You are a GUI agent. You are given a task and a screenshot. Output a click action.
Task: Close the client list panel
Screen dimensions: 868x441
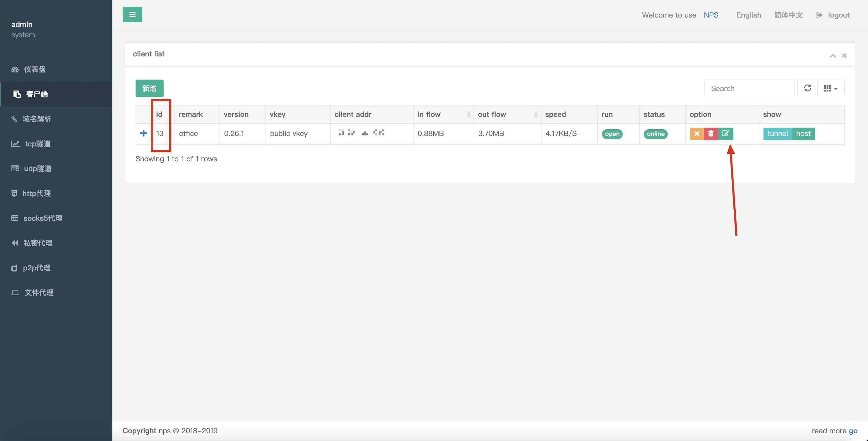[844, 56]
